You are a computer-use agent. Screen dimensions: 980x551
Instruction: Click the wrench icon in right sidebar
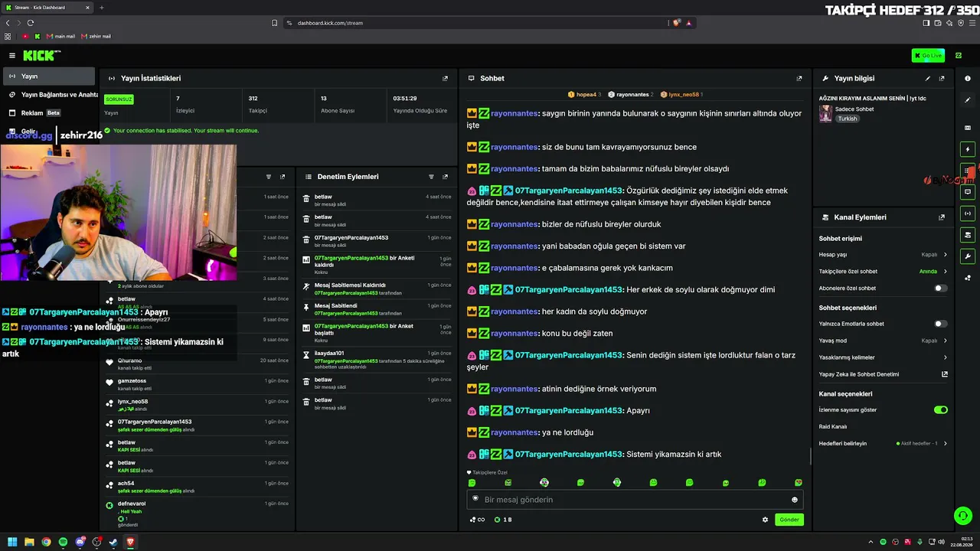pos(968,256)
